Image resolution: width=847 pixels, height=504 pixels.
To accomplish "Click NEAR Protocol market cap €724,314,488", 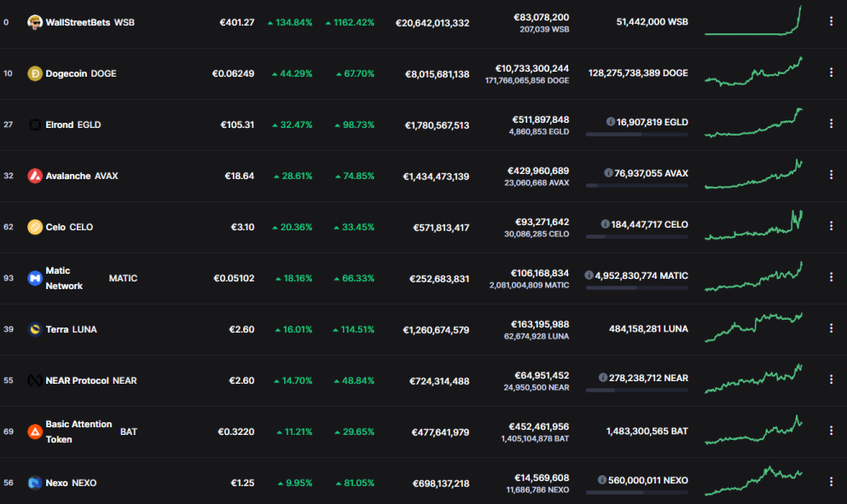I will click(439, 381).
